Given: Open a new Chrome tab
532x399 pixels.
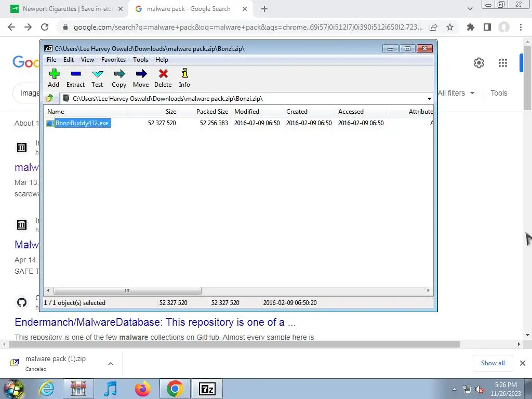Looking at the screenshot, I should (x=264, y=9).
